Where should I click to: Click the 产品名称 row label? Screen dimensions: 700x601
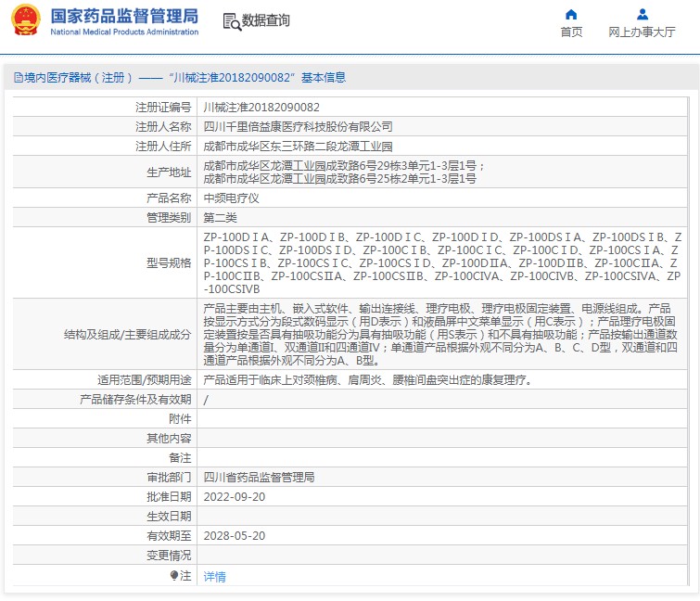169,198
